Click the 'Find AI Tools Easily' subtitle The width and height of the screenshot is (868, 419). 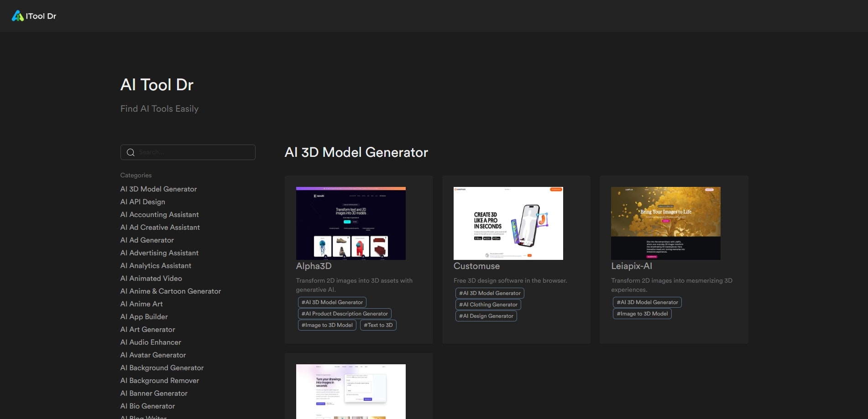(x=159, y=109)
